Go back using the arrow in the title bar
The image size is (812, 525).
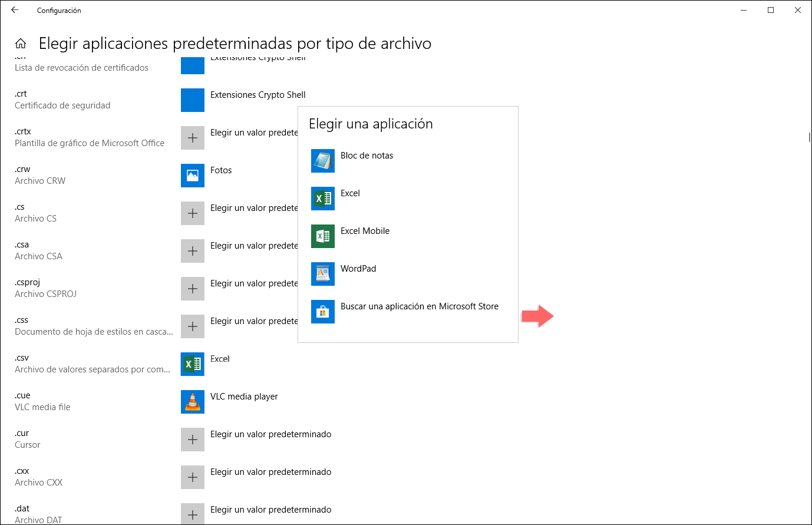tap(15, 10)
